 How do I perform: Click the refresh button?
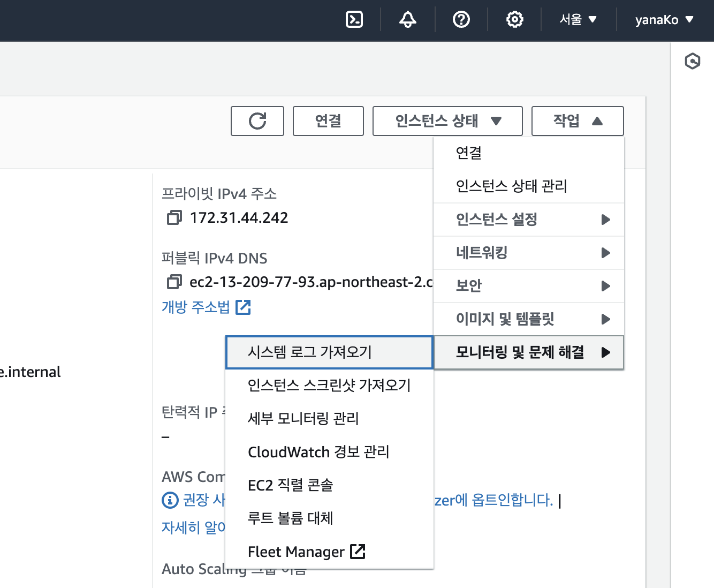click(x=257, y=121)
